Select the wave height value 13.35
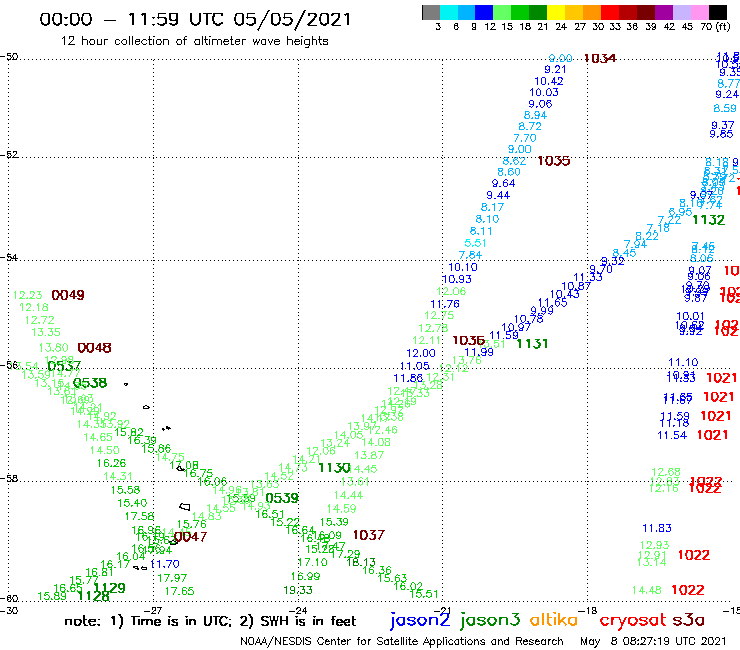740x650 pixels. click(x=46, y=332)
